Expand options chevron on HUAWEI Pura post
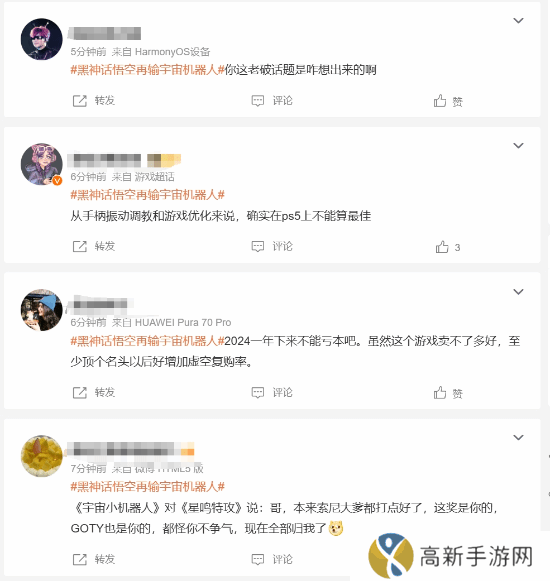The image size is (550, 581). (518, 292)
